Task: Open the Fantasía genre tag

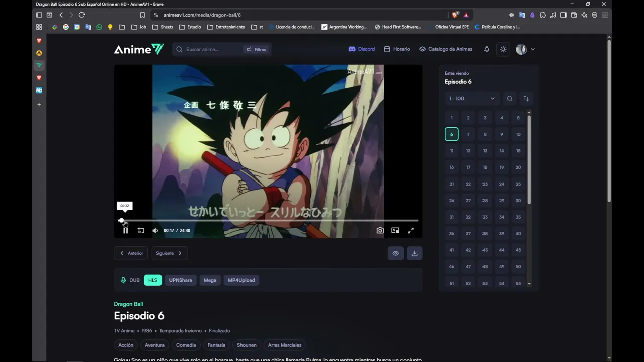Action: tap(216, 345)
